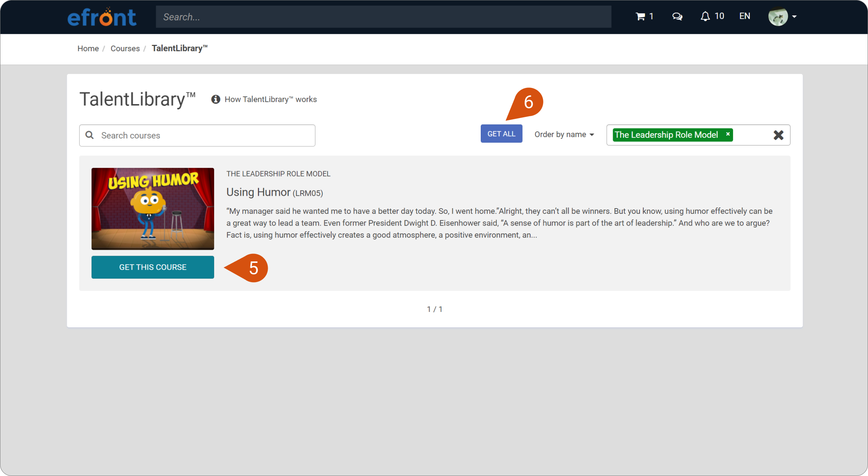Go to Home in breadcrumb
The height and width of the screenshot is (476, 868).
88,48
